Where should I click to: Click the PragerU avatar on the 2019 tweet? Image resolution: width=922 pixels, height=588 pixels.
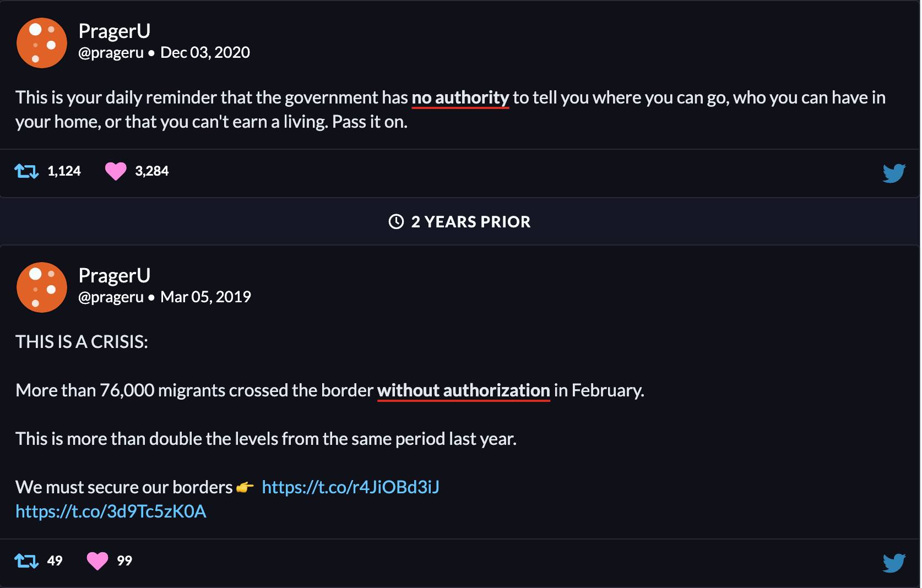tap(42, 287)
